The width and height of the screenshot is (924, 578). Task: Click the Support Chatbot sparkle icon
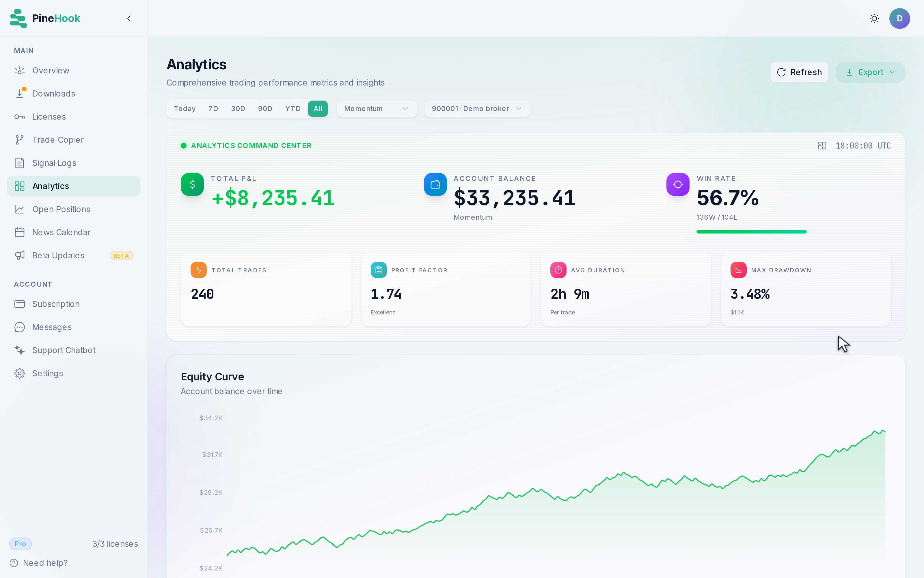pyautogui.click(x=19, y=351)
